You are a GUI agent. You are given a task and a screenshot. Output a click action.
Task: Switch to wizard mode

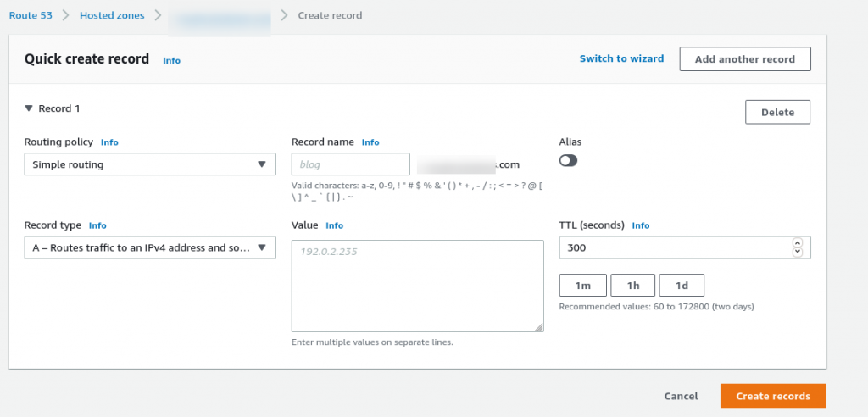(621, 58)
